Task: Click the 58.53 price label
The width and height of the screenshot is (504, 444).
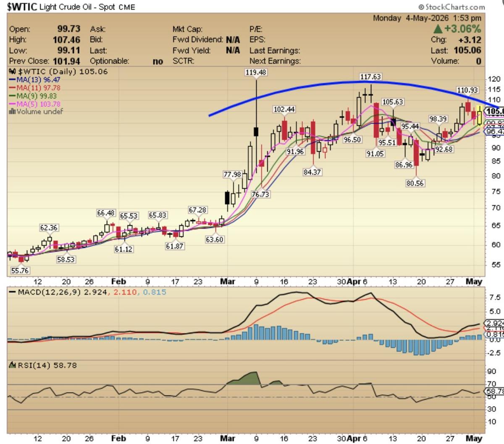Action: pos(66,259)
